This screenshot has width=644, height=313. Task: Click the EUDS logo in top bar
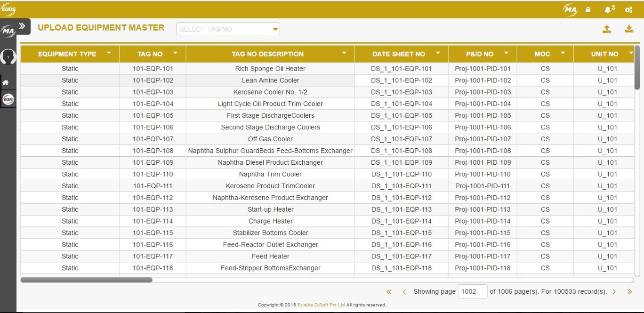pos(8,9)
